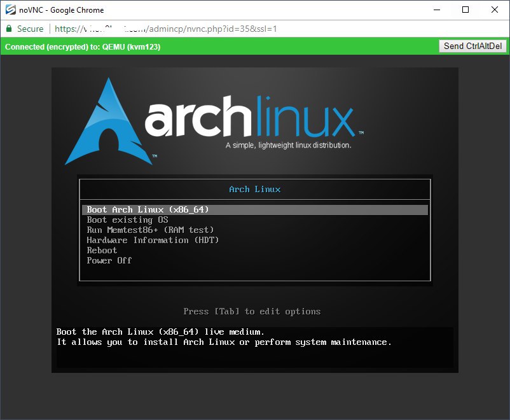Click the Arch Linux menu title
Image resolution: width=510 pixels, height=420 pixels.
pyautogui.click(x=254, y=189)
